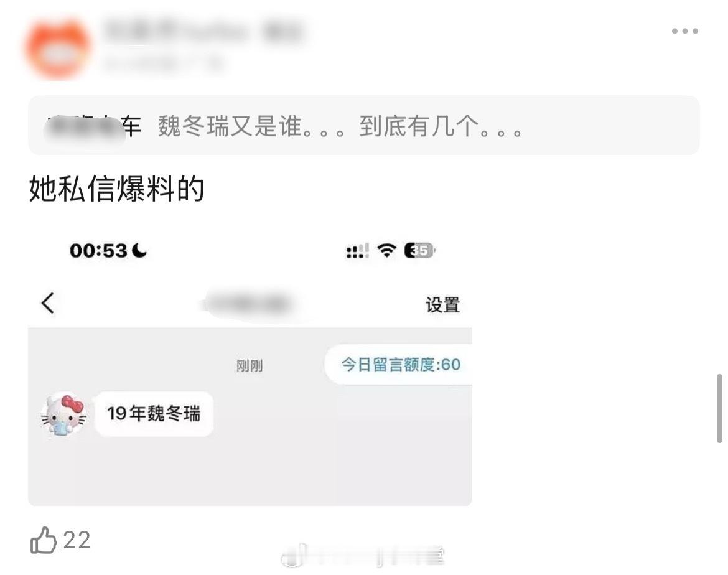Tap the blurred orange profile avatar
The image size is (728, 575).
[58, 49]
